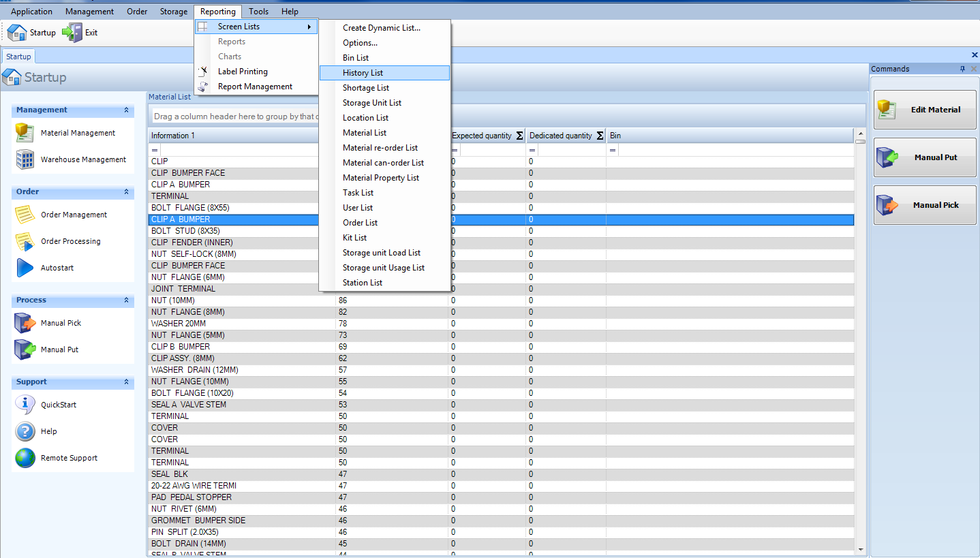Open the Tools menu
This screenshot has width=980, height=558.
258,12
